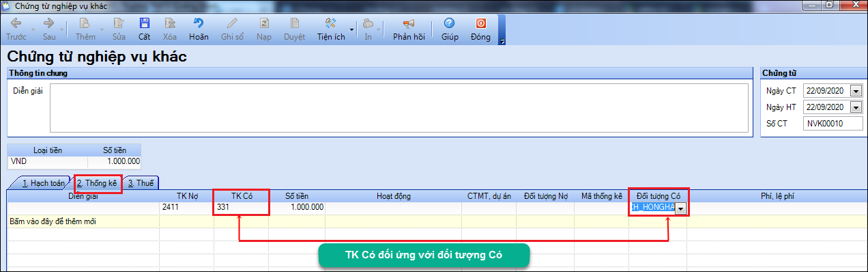Open the toolbar overflow options arrow
Screen dimensions: 868x272
point(502,41)
